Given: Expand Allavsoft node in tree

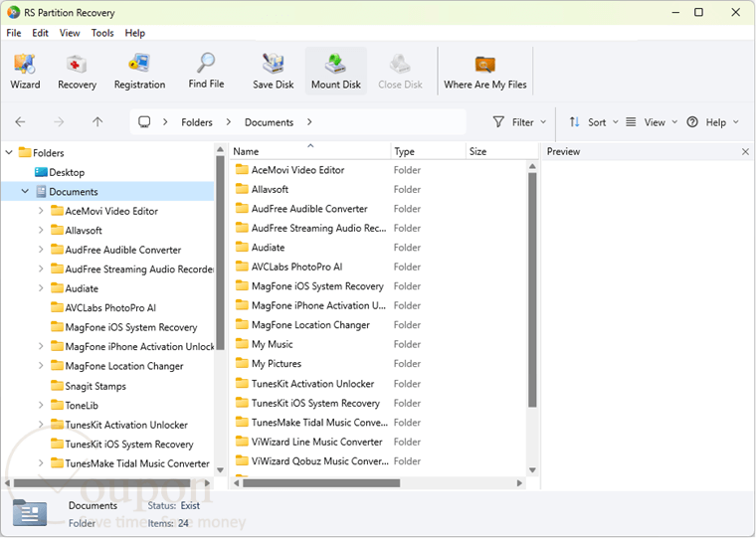Looking at the screenshot, I should (x=41, y=230).
